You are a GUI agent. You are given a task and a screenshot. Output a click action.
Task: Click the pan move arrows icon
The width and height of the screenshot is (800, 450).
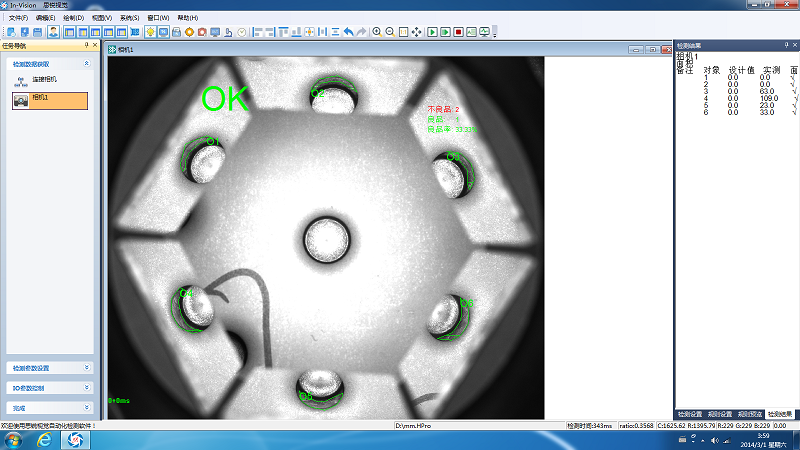click(416, 32)
